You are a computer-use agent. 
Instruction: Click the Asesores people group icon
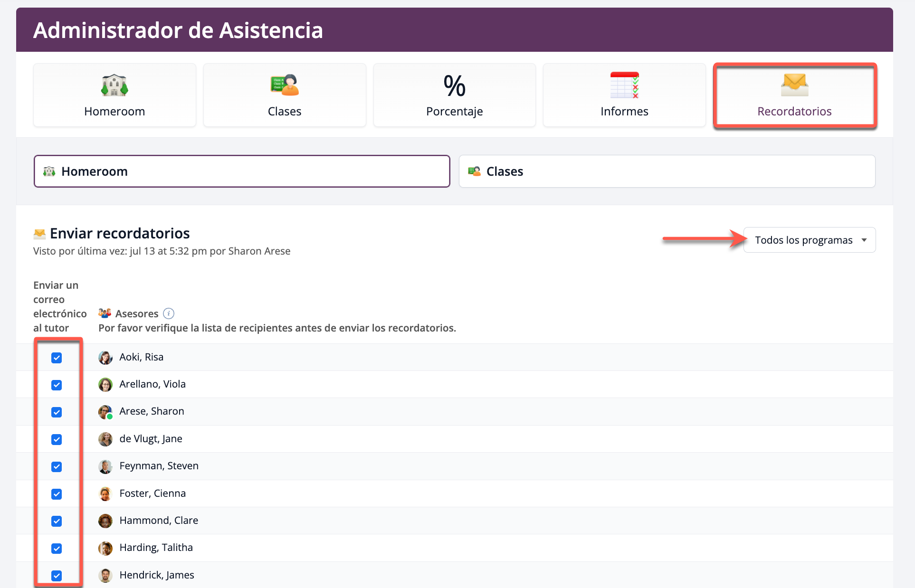[105, 313]
